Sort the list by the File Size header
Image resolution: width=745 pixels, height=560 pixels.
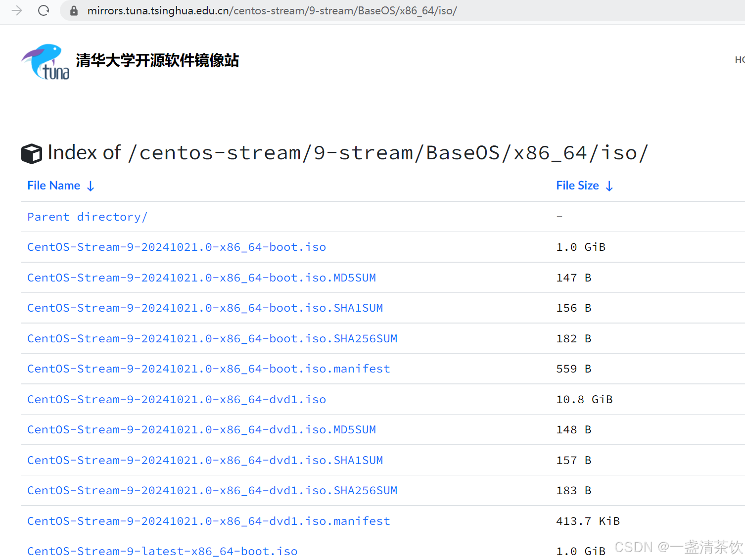577,186
